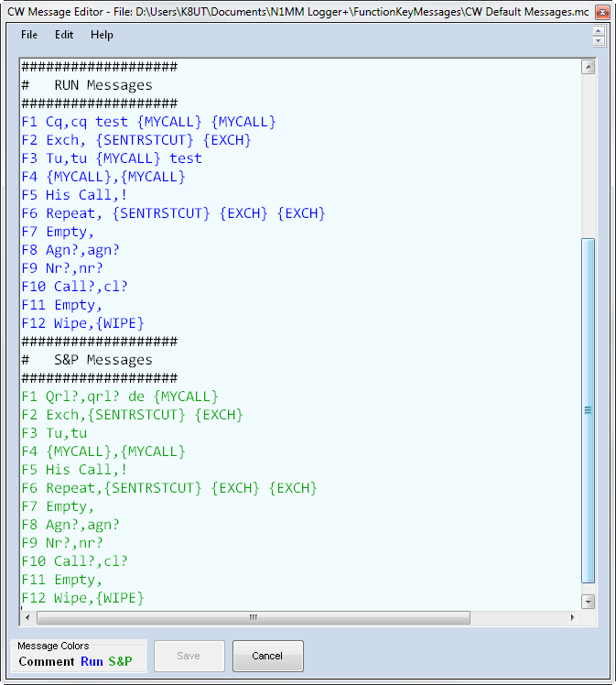This screenshot has width=616, height=685.
Task: Click the 'Comment' color legend label
Action: click(x=47, y=661)
